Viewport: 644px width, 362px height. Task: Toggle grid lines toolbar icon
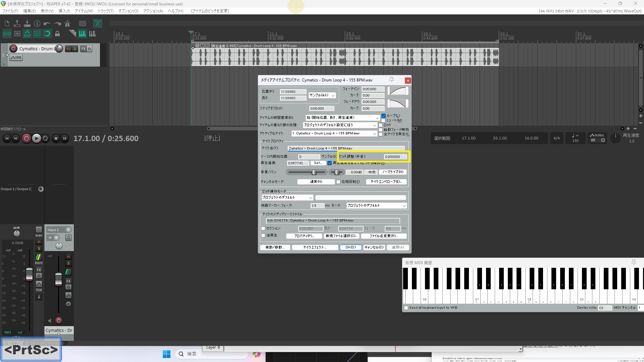coord(37,34)
